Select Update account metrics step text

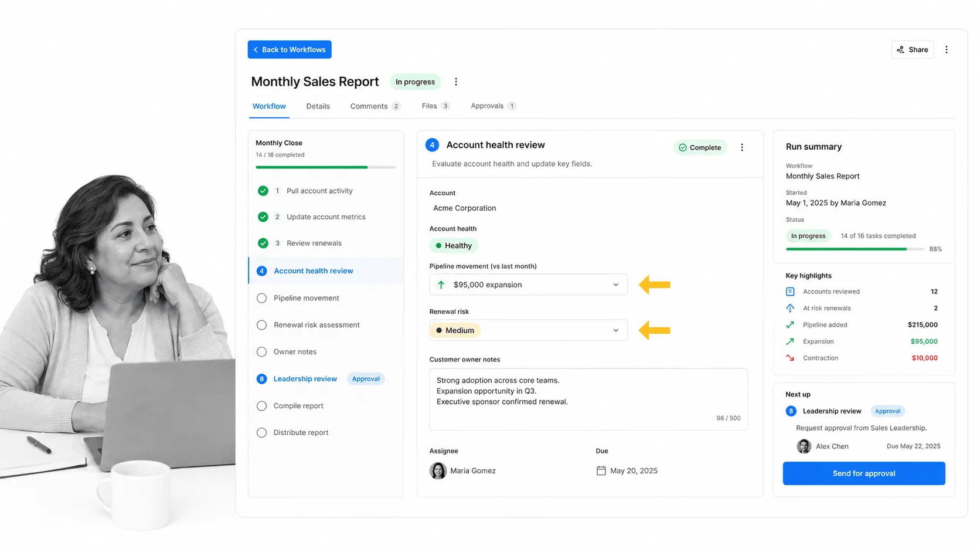(326, 217)
